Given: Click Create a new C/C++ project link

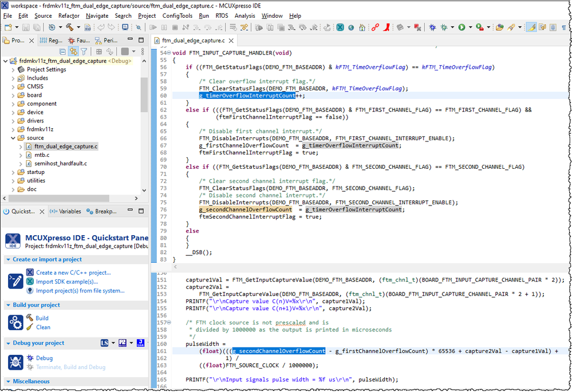Looking at the screenshot, I should pyautogui.click(x=73, y=272).
